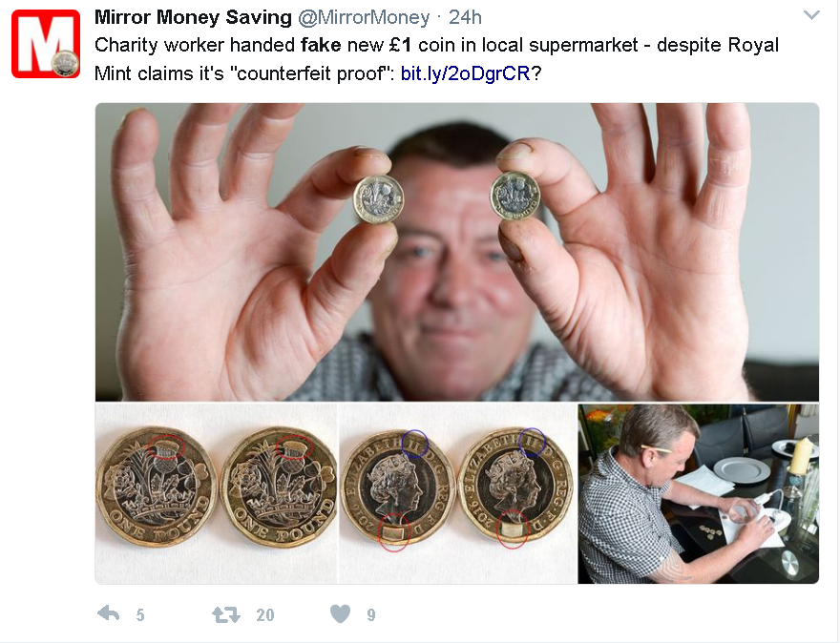840x643 pixels.
Task: Click the retweet count 20
Action: point(264,614)
